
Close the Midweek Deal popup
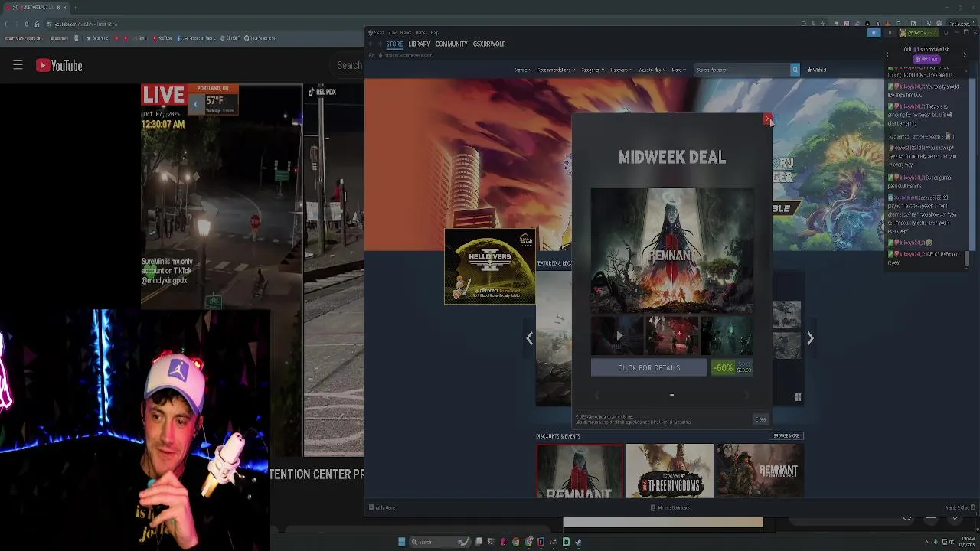tap(767, 119)
